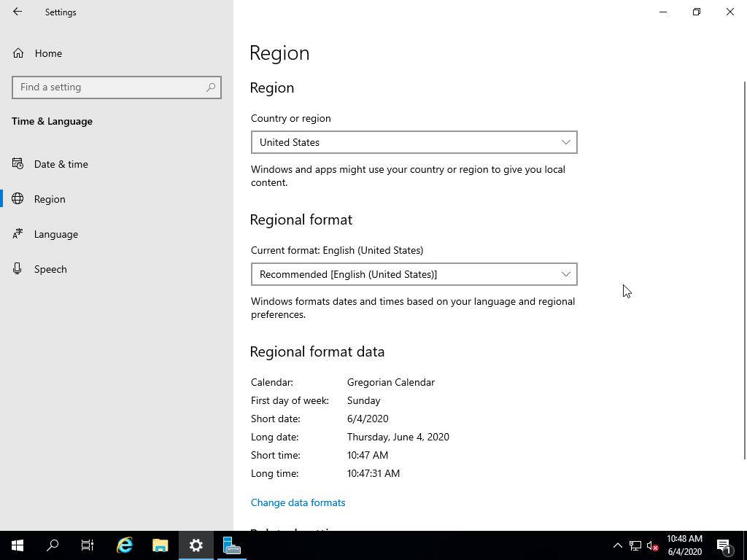This screenshot has width=747, height=560.
Task: Click the muted volume icon in the tray
Action: (x=653, y=545)
